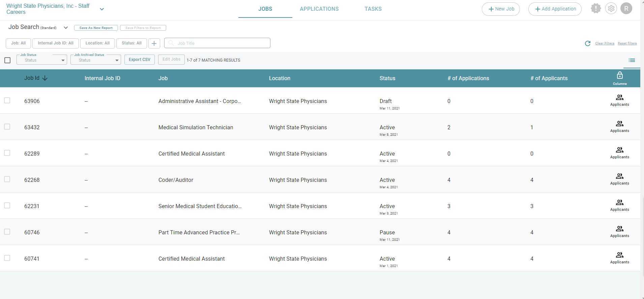Click the plus add filter icon
644x299 pixels.
tap(154, 43)
